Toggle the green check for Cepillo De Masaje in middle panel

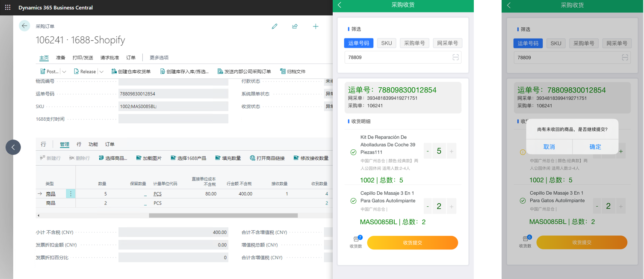click(353, 201)
